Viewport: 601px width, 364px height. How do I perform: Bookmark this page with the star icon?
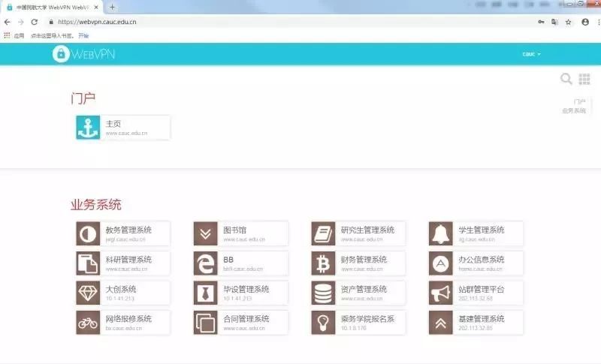point(569,23)
